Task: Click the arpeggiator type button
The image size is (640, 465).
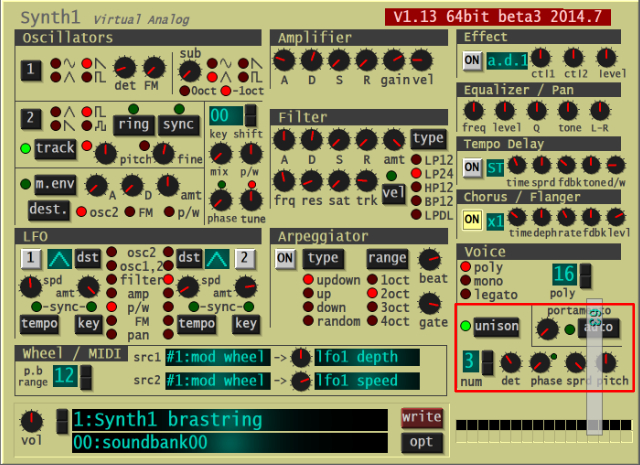Action: point(323,258)
